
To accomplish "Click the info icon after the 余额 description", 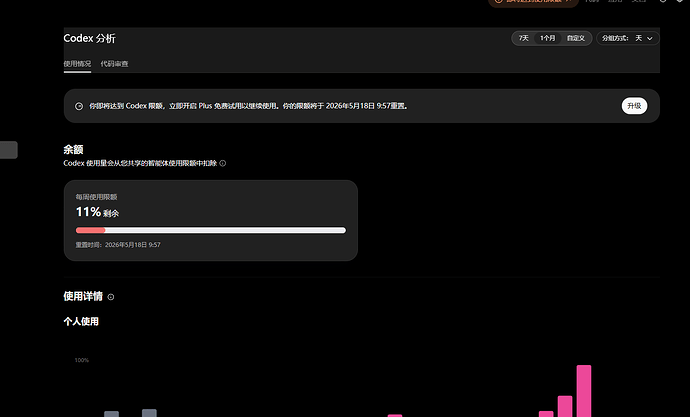I will click(223, 163).
